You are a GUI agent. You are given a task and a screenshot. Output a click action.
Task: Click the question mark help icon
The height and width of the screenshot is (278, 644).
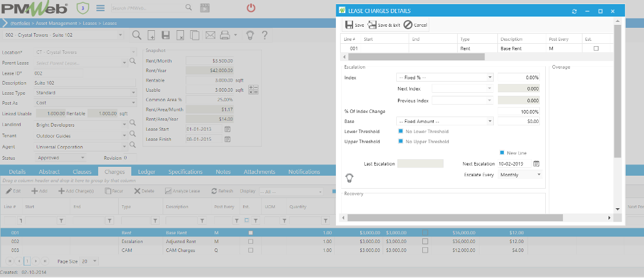264,35
